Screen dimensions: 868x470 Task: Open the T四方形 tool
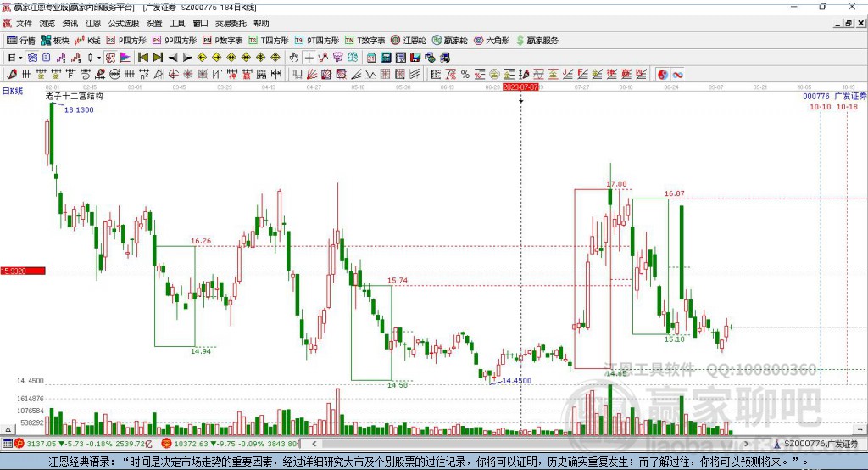click(269, 41)
